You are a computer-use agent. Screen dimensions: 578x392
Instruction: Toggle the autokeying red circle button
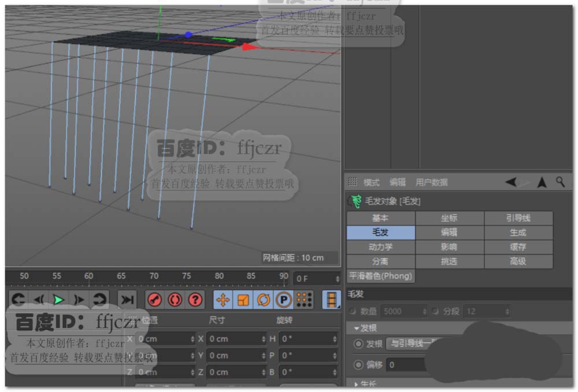[175, 300]
